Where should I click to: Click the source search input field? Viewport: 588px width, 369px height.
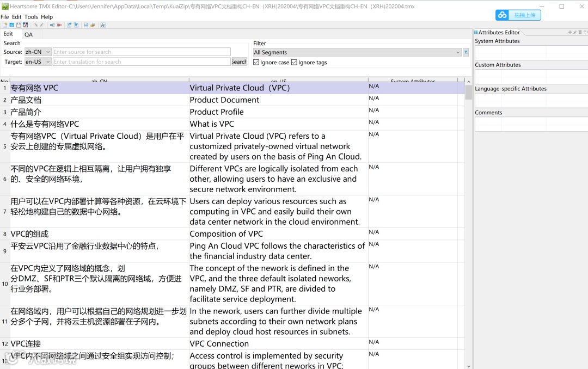coord(142,52)
